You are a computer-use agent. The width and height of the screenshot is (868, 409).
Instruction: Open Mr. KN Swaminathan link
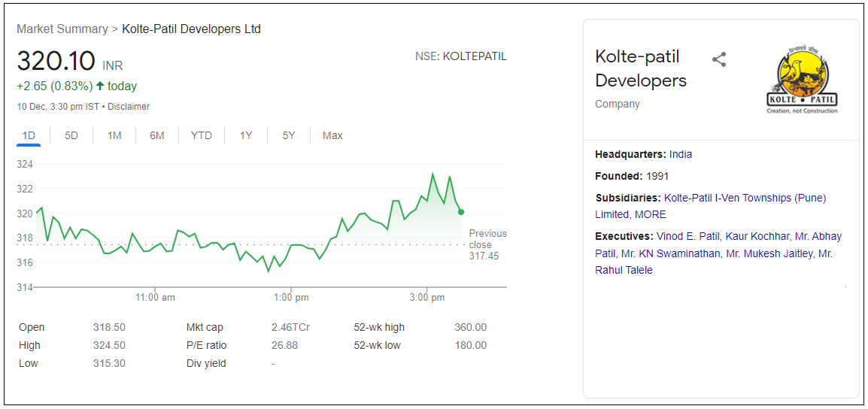point(671,253)
